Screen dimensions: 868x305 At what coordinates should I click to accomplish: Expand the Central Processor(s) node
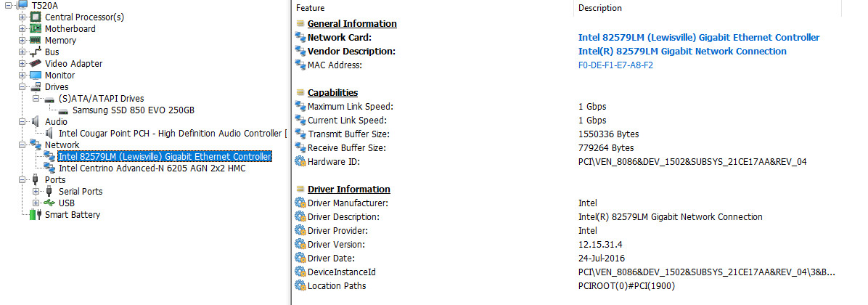pos(22,17)
